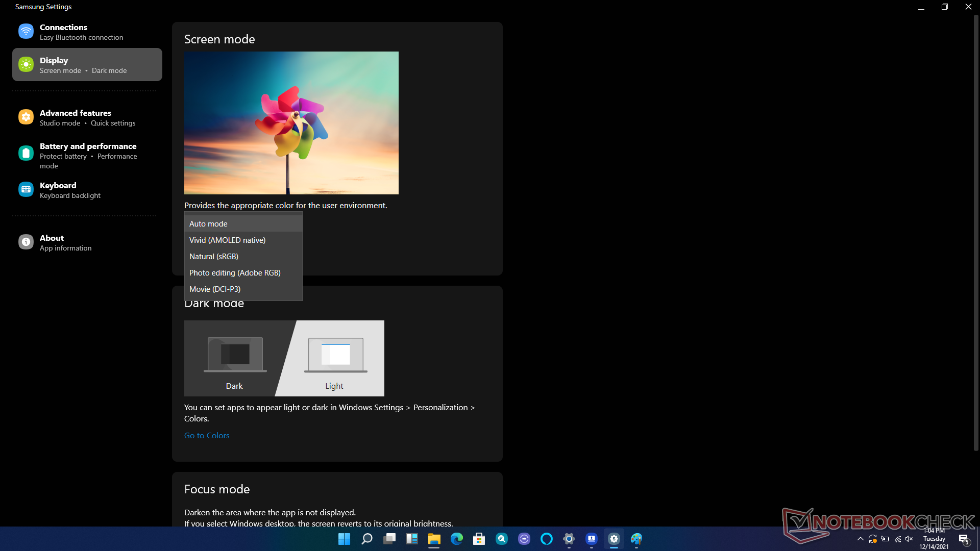Click the pinwheel preview image
The image size is (980, 551).
pos(291,122)
